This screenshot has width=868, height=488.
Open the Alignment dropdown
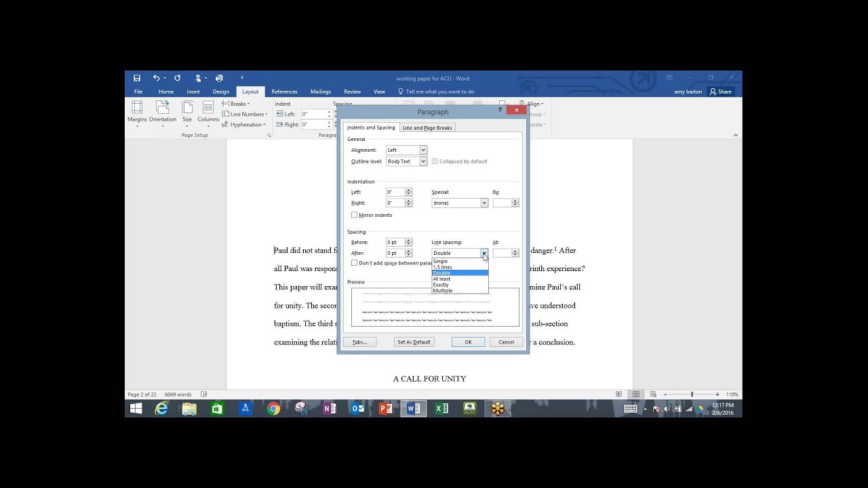click(x=423, y=150)
